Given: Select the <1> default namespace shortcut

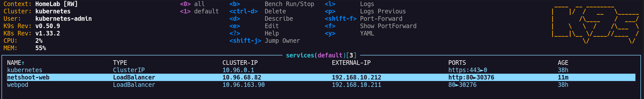Looking at the screenshot, I should tap(199, 11).
